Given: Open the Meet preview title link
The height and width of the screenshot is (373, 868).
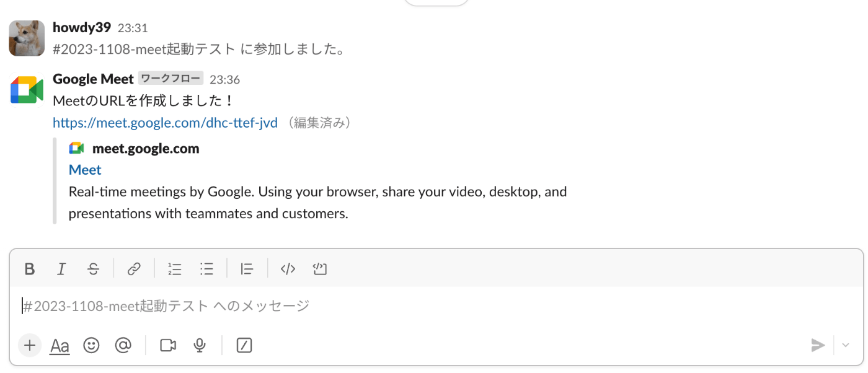Looking at the screenshot, I should click(85, 170).
